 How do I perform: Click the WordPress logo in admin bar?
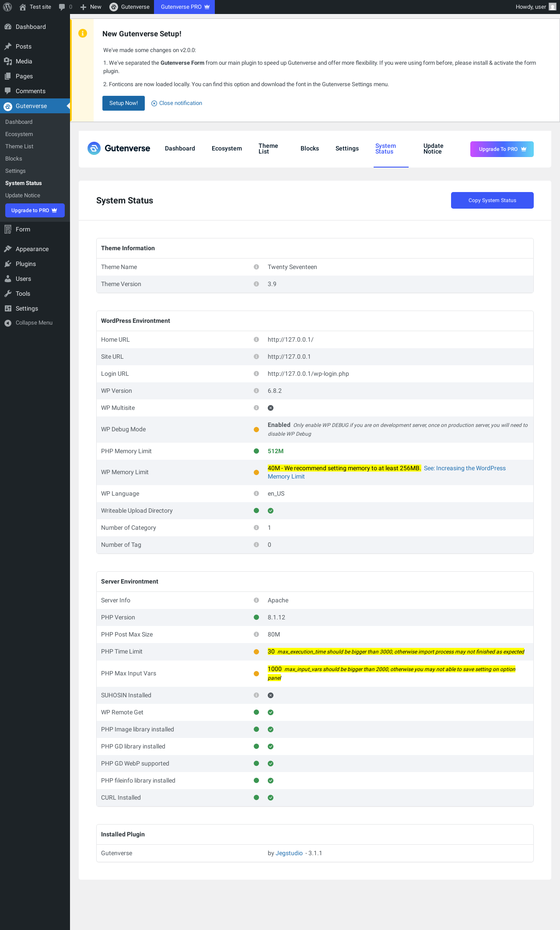point(7,7)
